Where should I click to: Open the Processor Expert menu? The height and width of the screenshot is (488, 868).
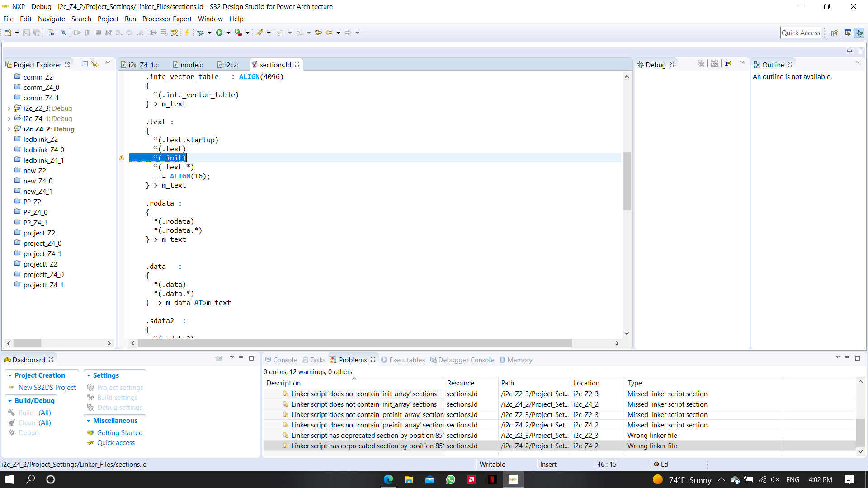pyautogui.click(x=167, y=19)
